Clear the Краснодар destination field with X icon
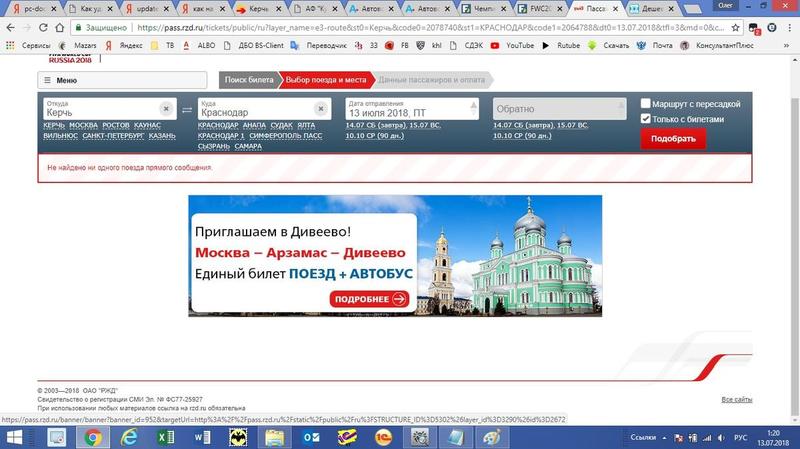The height and width of the screenshot is (449, 800). (x=320, y=109)
